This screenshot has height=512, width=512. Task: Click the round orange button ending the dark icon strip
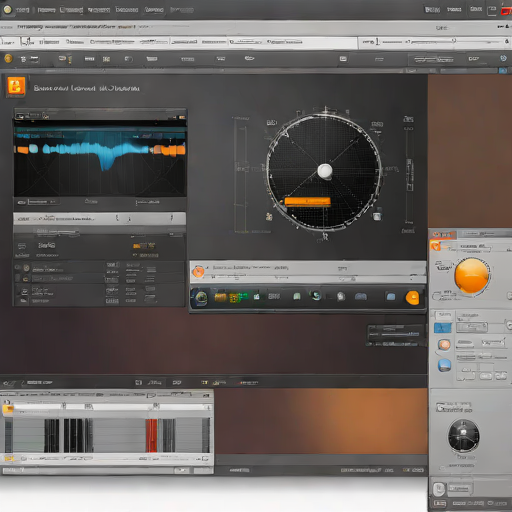tap(412, 297)
